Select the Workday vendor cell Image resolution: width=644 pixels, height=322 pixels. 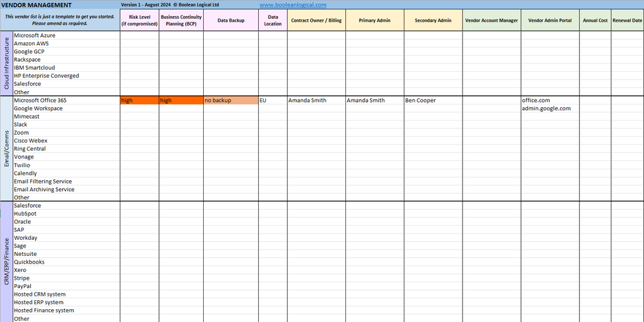67,238
